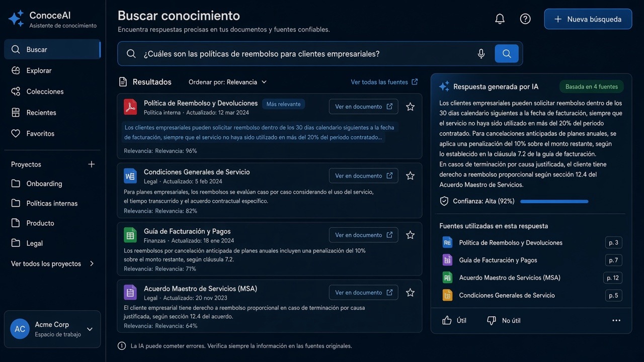This screenshot has width=644, height=362.
Task: Click Ver en documento for Guía de Facturación y Pagos
Action: [364, 235]
